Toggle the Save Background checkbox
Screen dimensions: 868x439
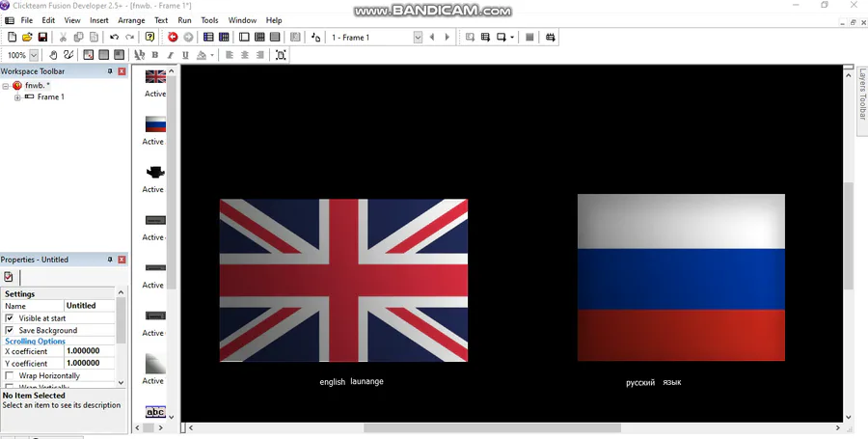[10, 331]
